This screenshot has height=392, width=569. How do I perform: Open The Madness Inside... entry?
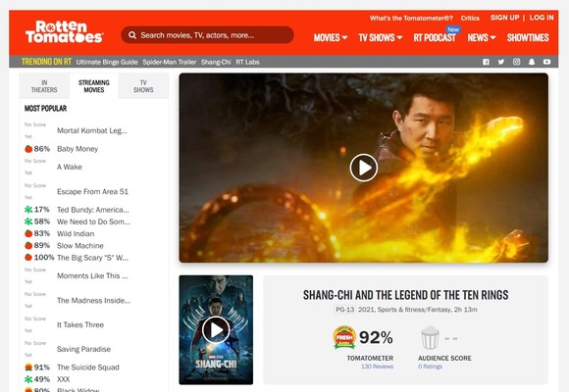93,300
